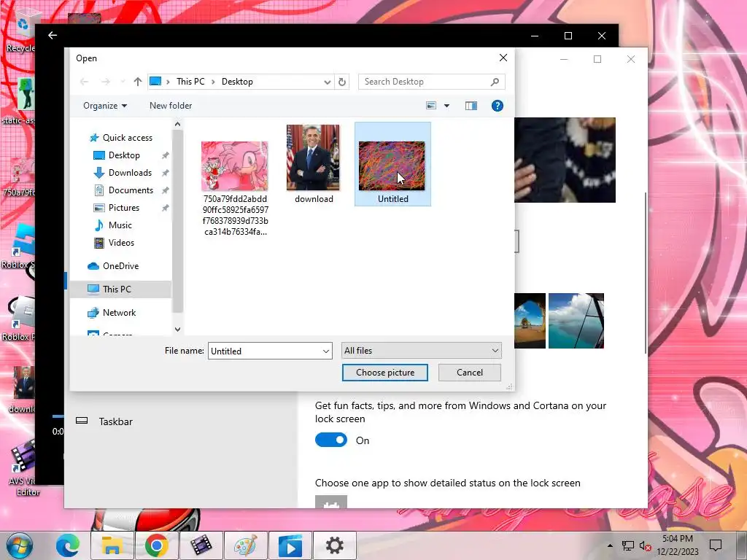Click the network icon in system tray
The width and height of the screenshot is (747, 560).
pos(628,545)
